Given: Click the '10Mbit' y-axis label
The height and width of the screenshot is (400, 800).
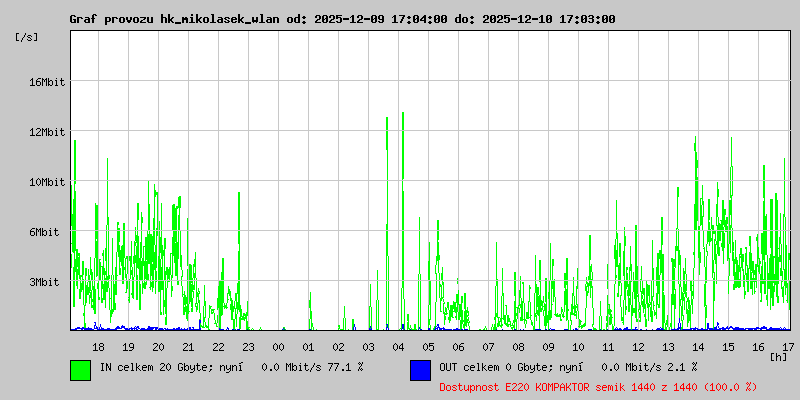Looking at the screenshot, I should point(46,182).
